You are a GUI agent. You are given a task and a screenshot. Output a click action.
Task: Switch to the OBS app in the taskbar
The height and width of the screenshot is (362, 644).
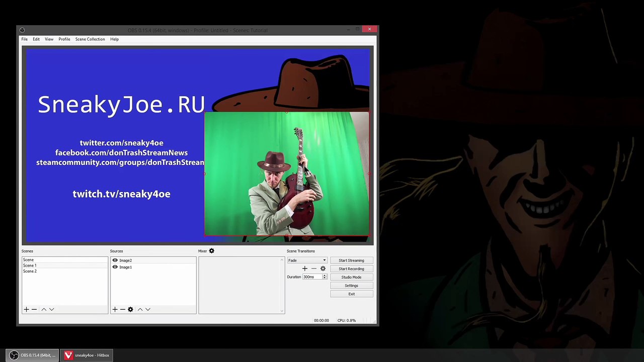tap(33, 355)
